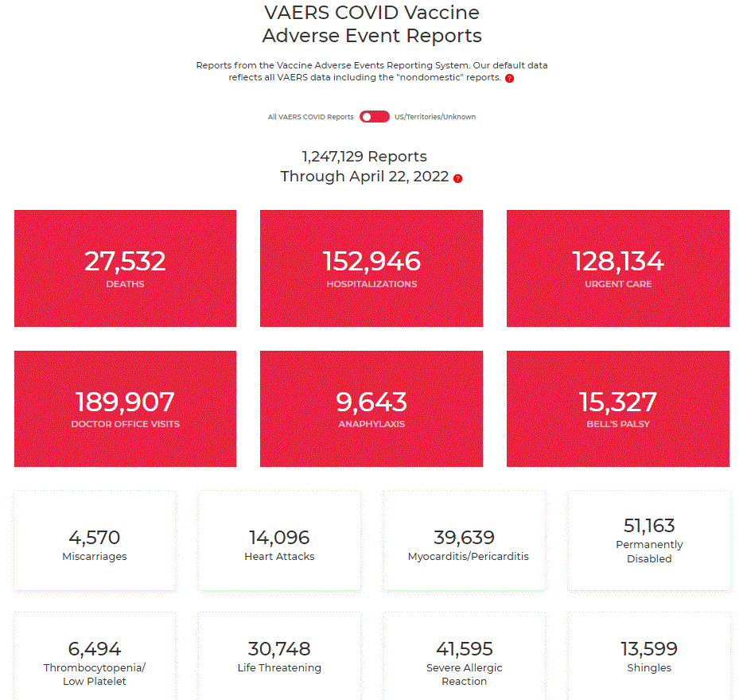Screen dimensions: 747x700
Task: Click the 13,599 Shingles card
Action: pos(649,656)
